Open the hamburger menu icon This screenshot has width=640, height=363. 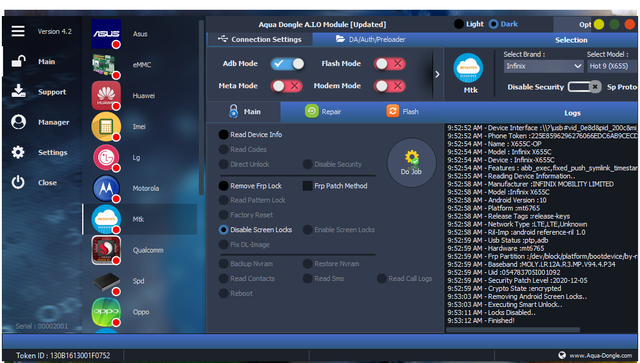point(18,31)
